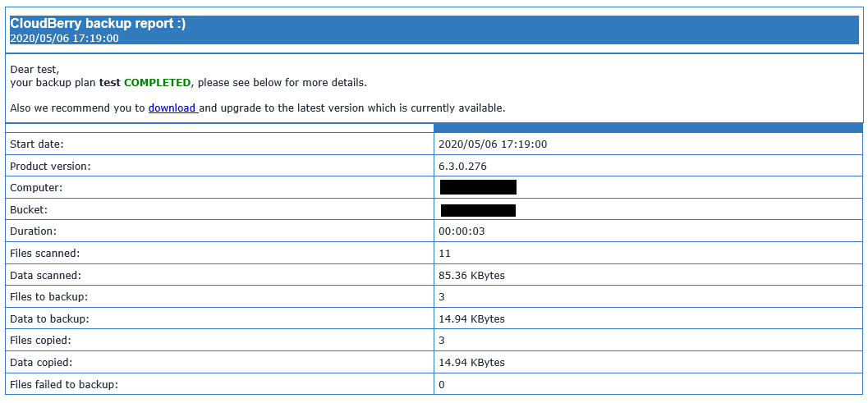Screen dimensions: 868x403
Task: Click the value 85.36 KBytes
Action: click(x=471, y=275)
